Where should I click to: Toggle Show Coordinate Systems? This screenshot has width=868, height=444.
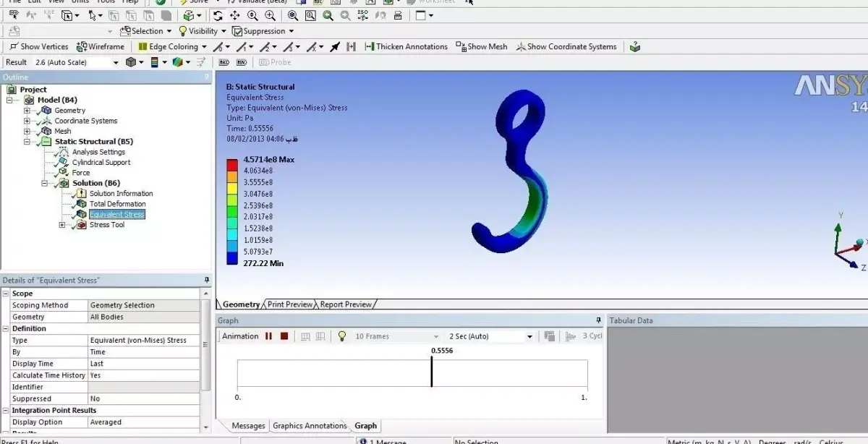pyautogui.click(x=566, y=47)
